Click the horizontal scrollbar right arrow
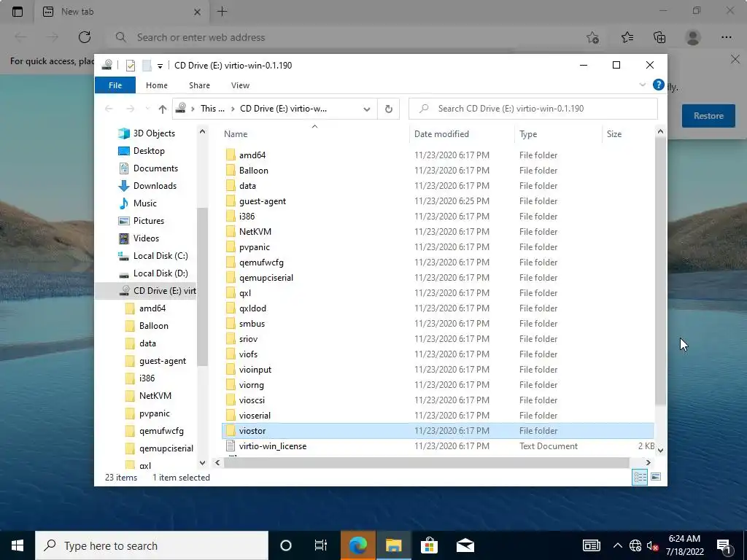Viewport: 747px width, 560px height. pos(648,462)
